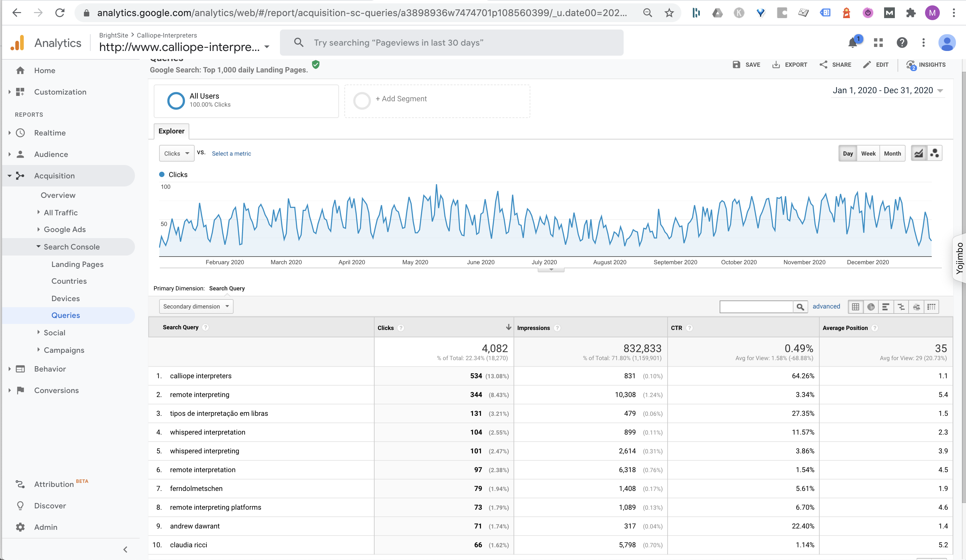Click the chart timeline collapse handle
The width and height of the screenshot is (966, 560).
(551, 270)
